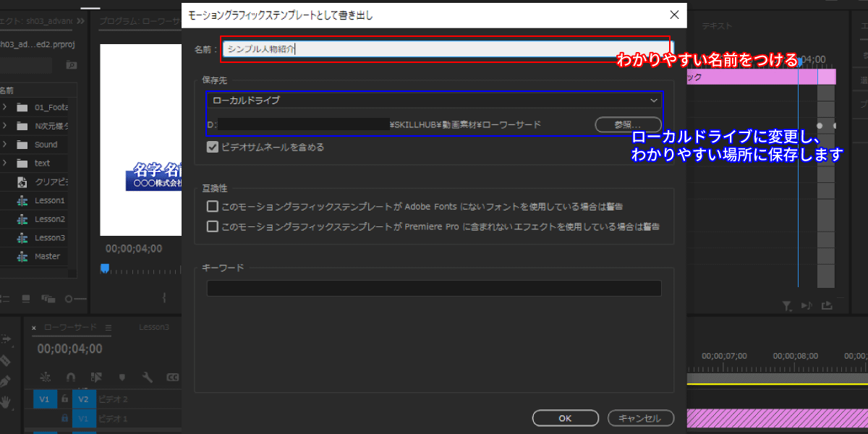This screenshot has height=434, width=868.
Task: Select the Pen tool
Action: [x=6, y=380]
